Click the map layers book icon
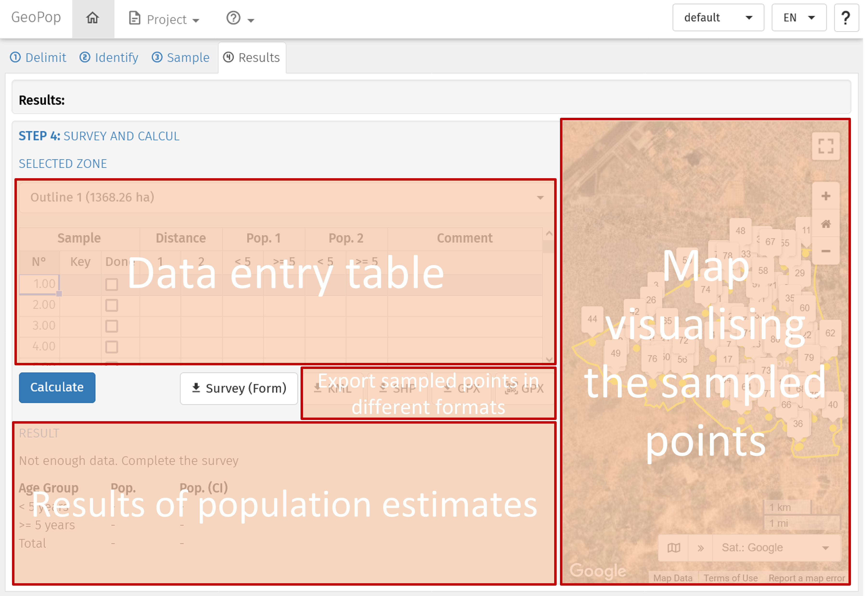 click(x=673, y=548)
